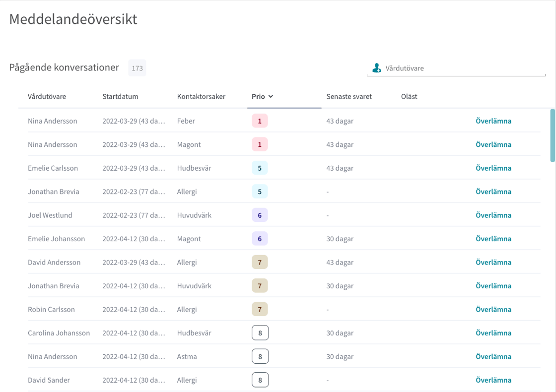Click Överlämna for Jonathan Brevia's Allergi row
The image size is (556, 392).
493,192
